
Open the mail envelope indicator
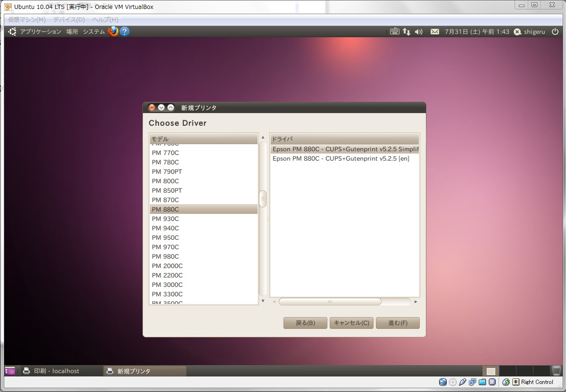point(435,32)
